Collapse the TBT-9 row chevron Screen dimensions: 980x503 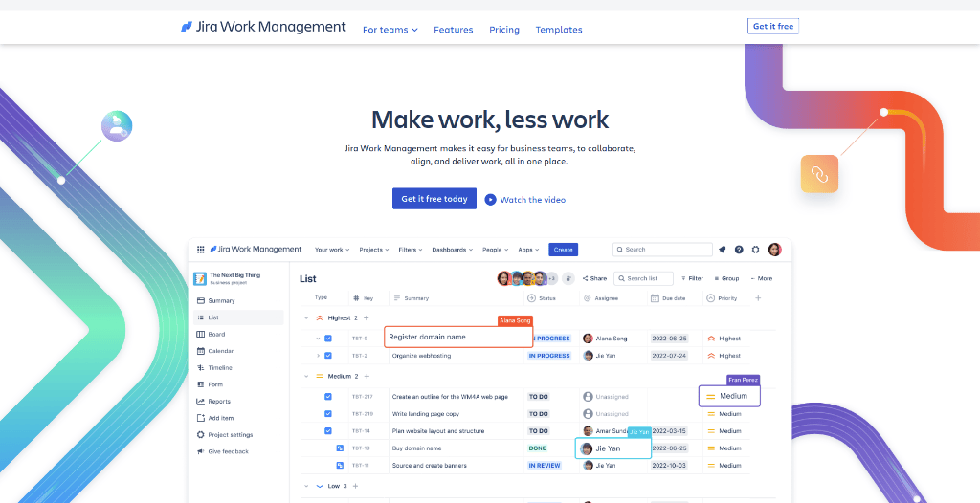pos(318,338)
